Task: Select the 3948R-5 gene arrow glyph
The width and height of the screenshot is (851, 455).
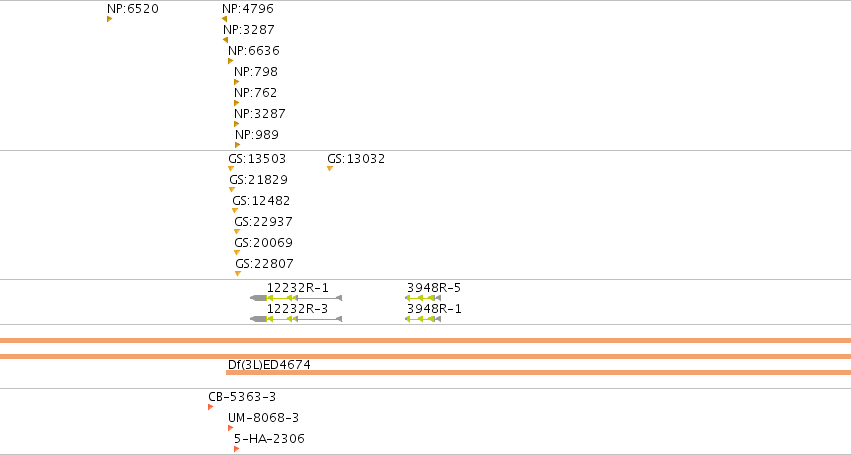Action: (x=423, y=298)
